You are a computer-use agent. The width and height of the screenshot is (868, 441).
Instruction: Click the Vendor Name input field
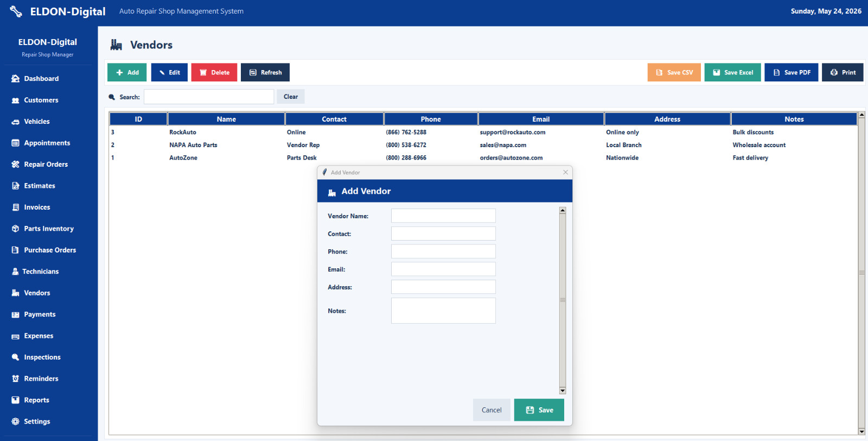(443, 216)
